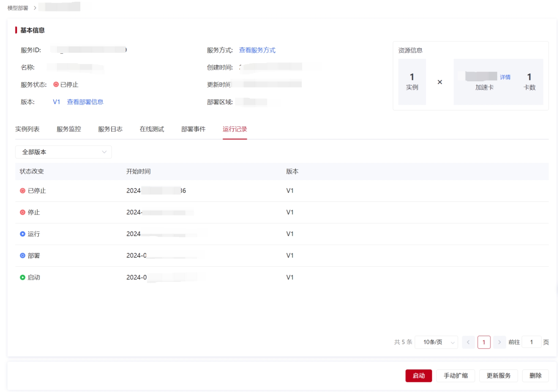Open the 10条/页 page size dropdown
Screen dimensions: 558x392
(x=436, y=342)
